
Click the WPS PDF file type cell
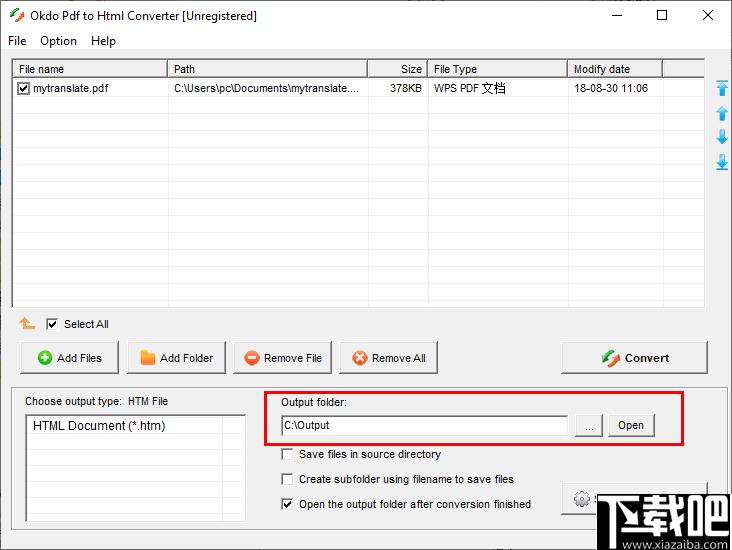470,88
